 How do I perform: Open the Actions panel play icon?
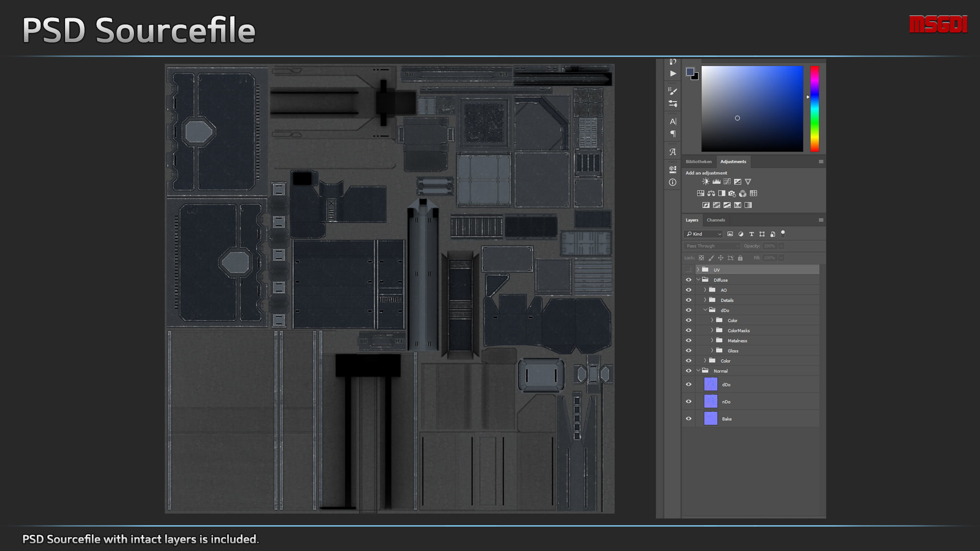click(673, 74)
